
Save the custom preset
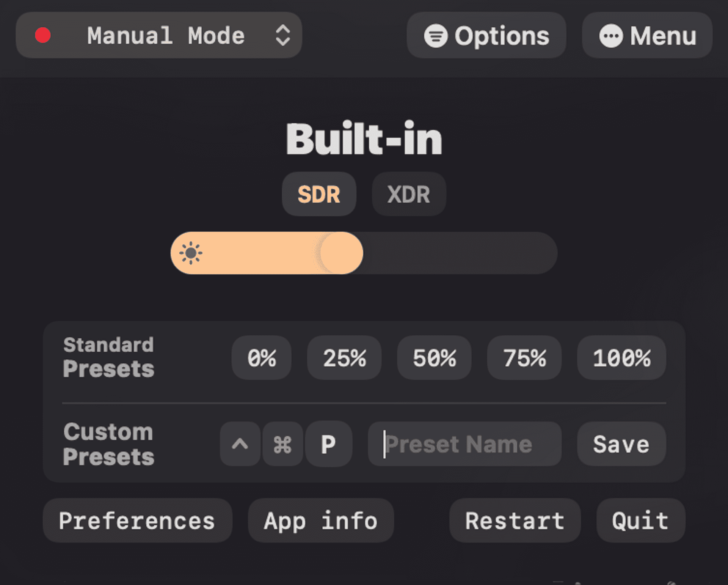[x=621, y=444]
